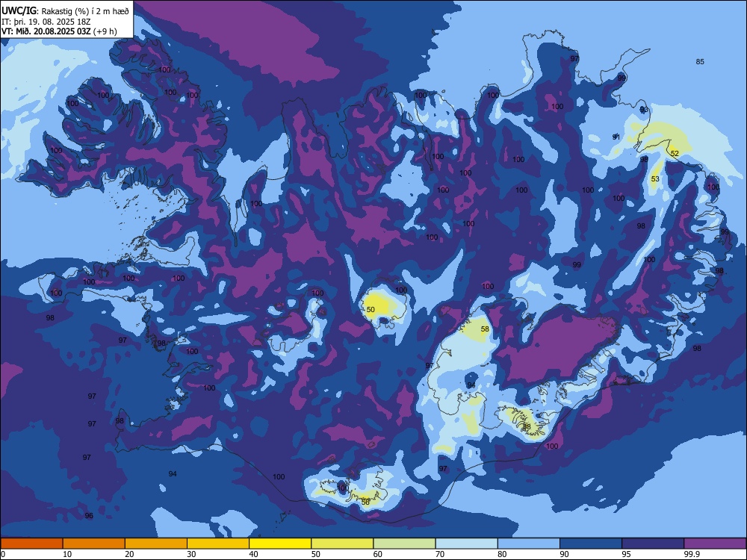Screen dimensions: 747x560
Task: Click the '85' value over the northeast sea
Action: (700, 61)
